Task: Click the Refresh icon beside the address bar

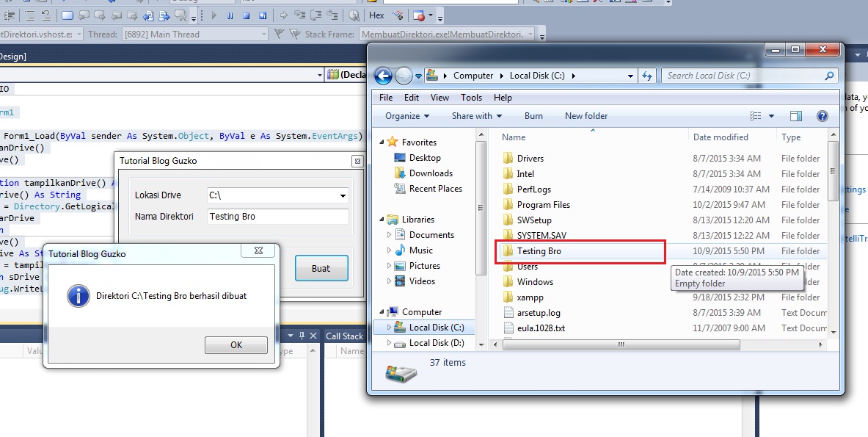Action: point(646,76)
